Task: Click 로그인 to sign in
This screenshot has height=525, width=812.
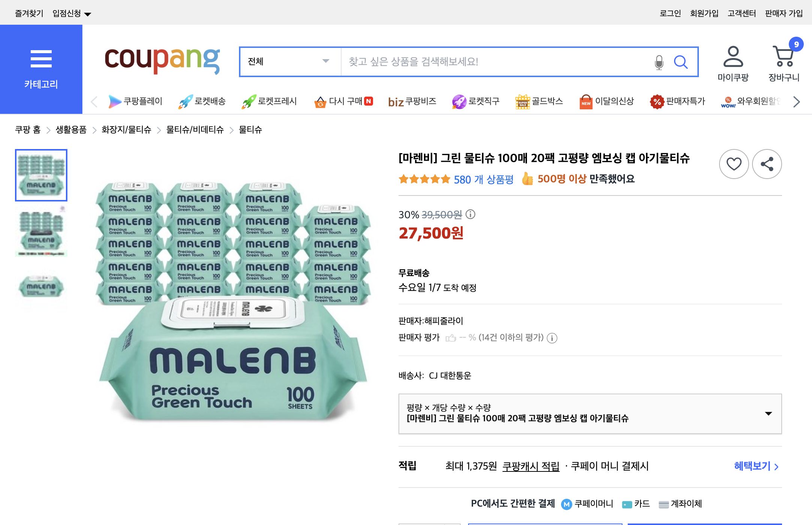Action: tap(670, 13)
